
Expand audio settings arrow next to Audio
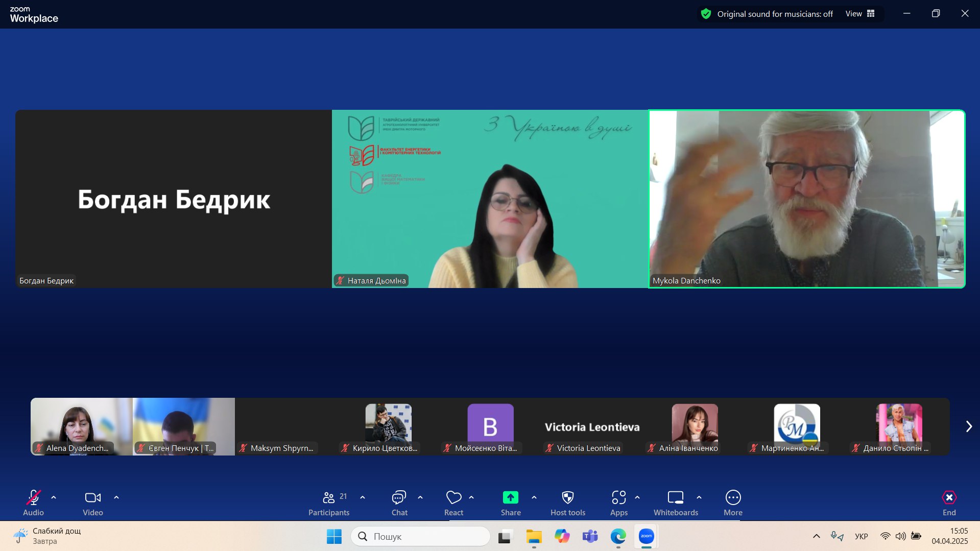(x=54, y=497)
